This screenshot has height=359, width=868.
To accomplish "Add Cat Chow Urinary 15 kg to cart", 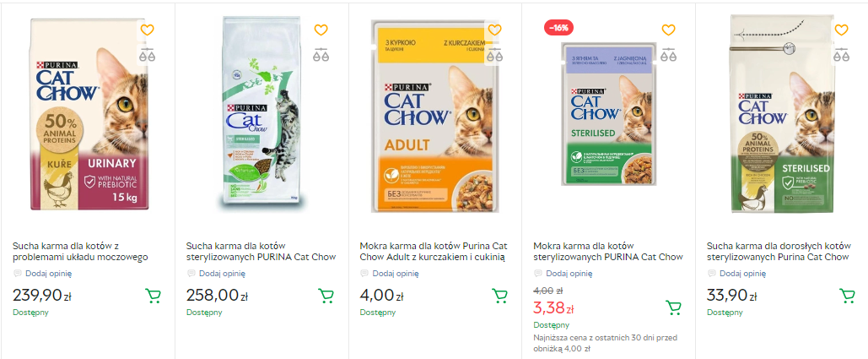I will click(153, 296).
